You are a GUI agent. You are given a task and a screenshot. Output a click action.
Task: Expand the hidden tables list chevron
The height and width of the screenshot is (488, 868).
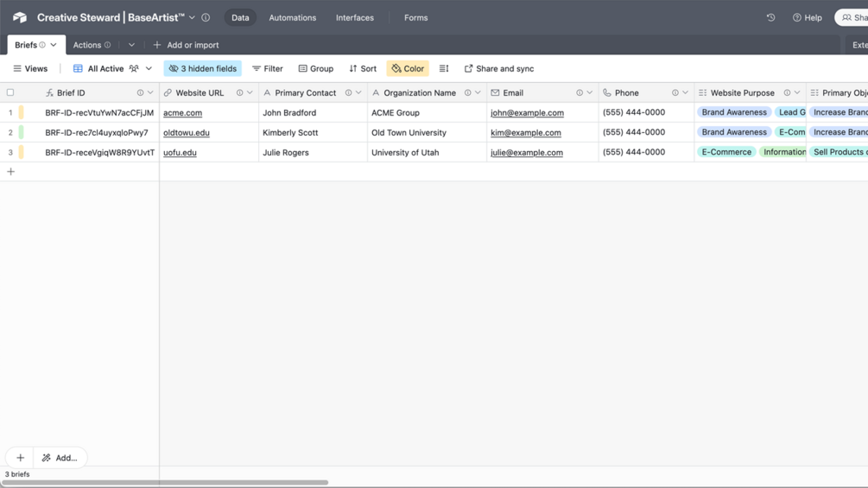[x=131, y=45]
